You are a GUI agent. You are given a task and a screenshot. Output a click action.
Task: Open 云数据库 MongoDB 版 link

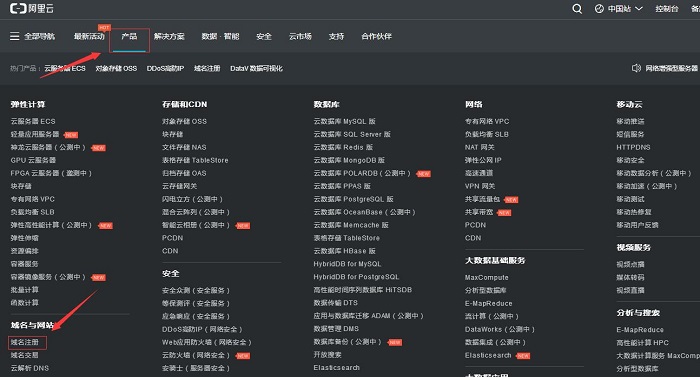pyautogui.click(x=349, y=160)
